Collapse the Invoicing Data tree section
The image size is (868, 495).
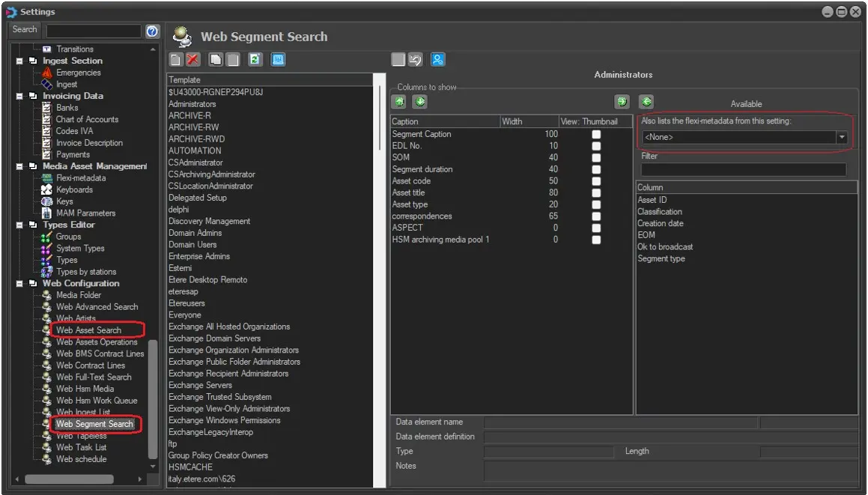(20, 97)
